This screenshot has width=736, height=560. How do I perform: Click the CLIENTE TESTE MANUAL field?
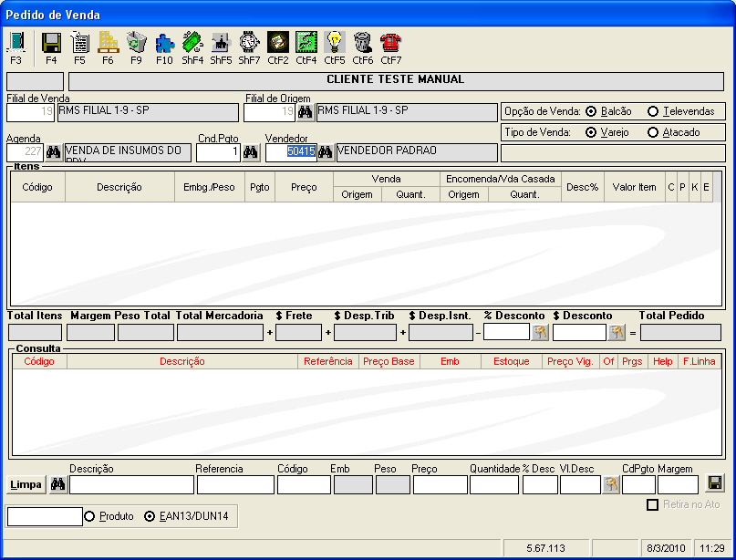pos(396,82)
